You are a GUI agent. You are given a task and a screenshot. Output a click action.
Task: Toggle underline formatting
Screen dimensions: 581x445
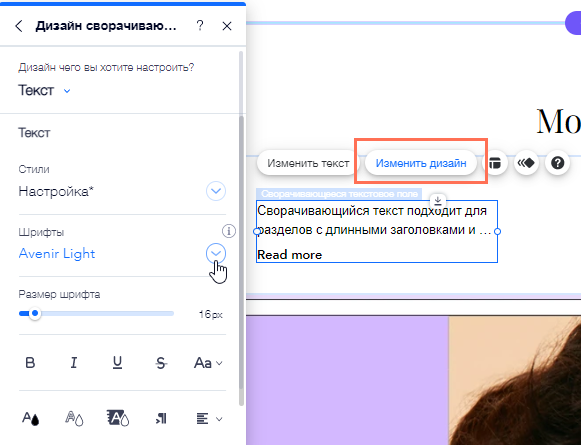[117, 362]
